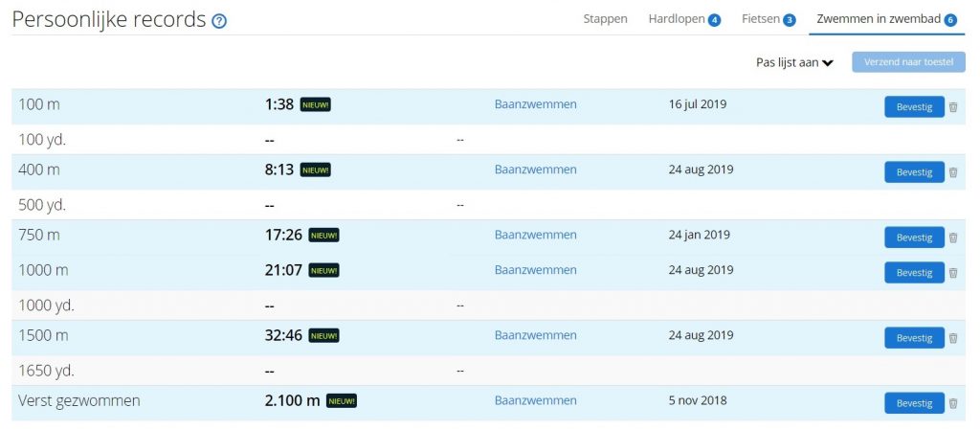This screenshot has height=430, width=980.
Task: Confirm the 1500 m record with Bevestig
Action: click(914, 338)
